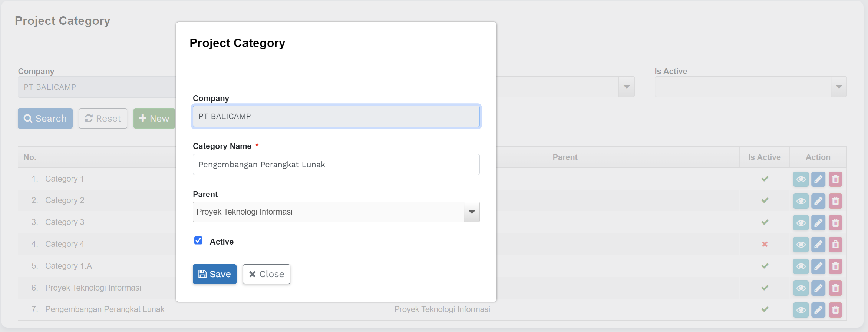This screenshot has width=868, height=332.
Task: Save the project category
Action: tap(214, 274)
